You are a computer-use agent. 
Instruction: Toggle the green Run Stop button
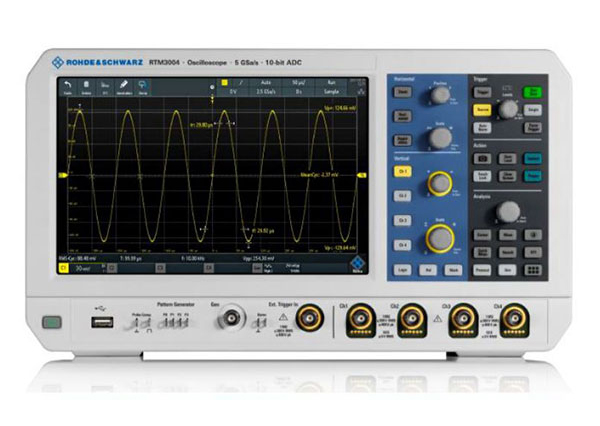tap(534, 92)
